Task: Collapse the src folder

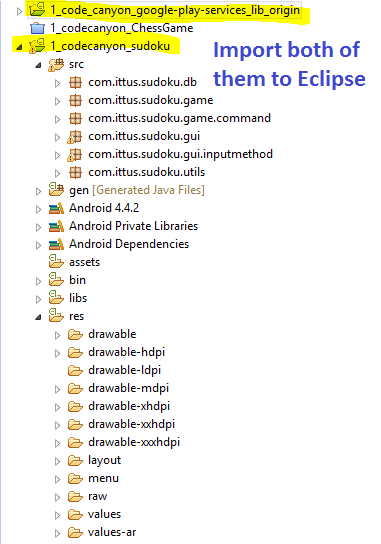Action: coord(39,65)
